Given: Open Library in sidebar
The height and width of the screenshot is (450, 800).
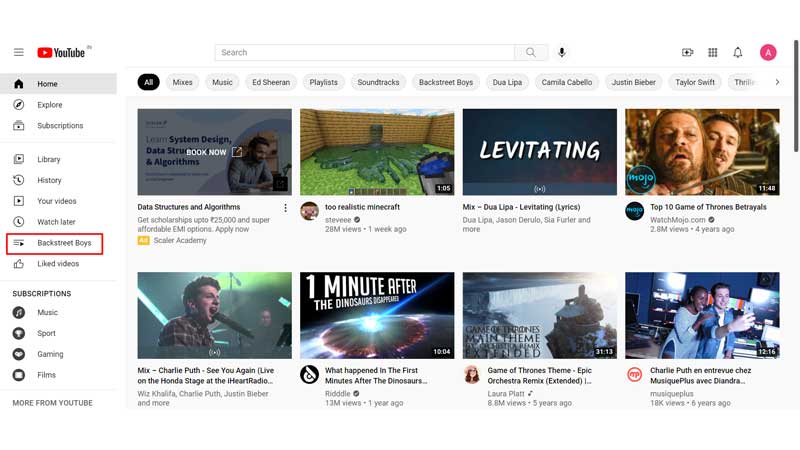Looking at the screenshot, I should pos(58,159).
